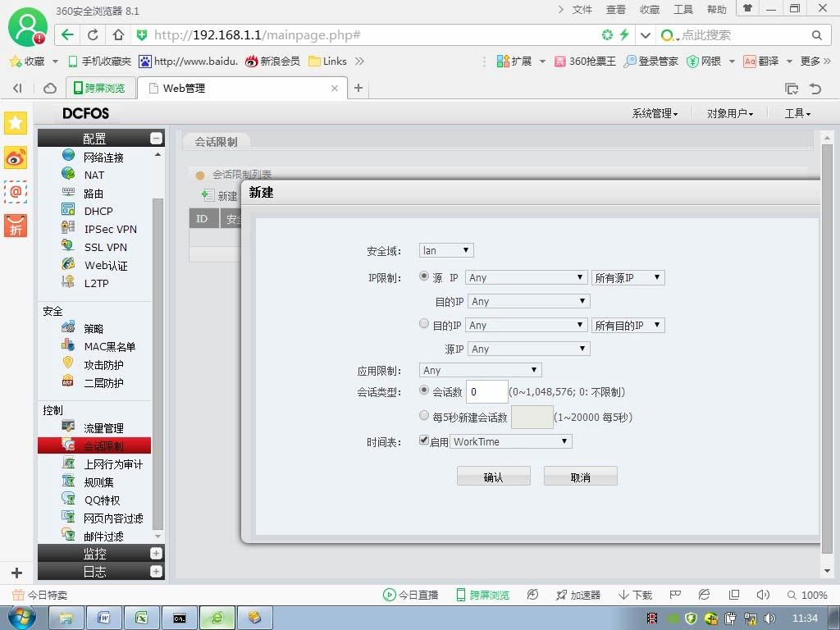Open 流量管理 icon in control section
Screen dimensions: 840x630
[x=68, y=427]
